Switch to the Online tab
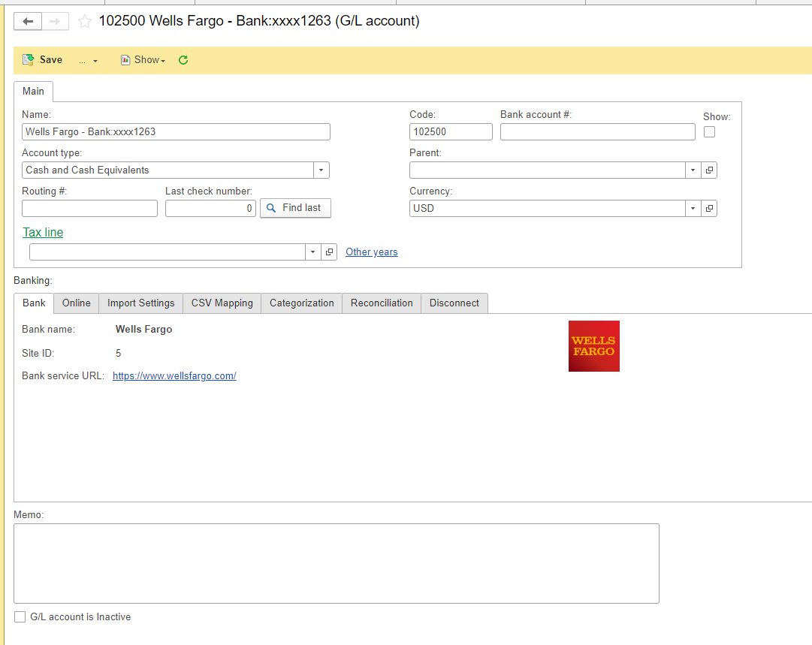 click(x=76, y=303)
